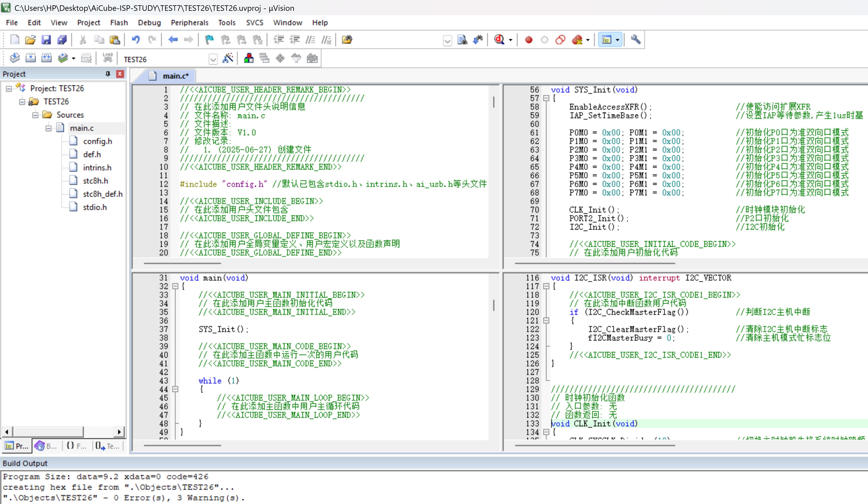Click the Project panel left scroll arrow
The height and width of the screenshot is (504, 868).
(x=7, y=432)
